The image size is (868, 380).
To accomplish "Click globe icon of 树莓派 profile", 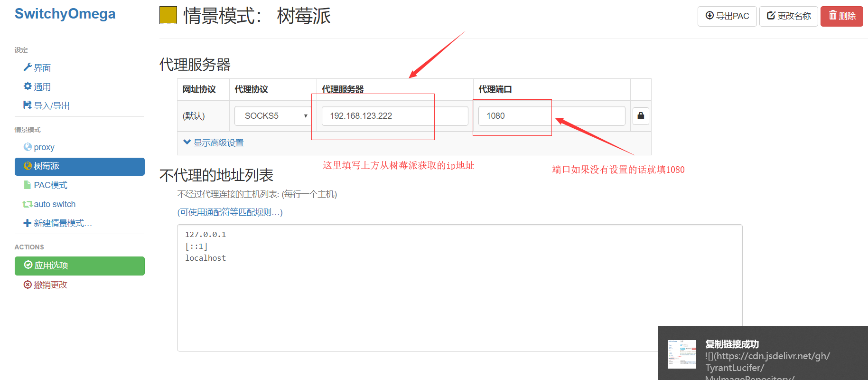I will [28, 166].
